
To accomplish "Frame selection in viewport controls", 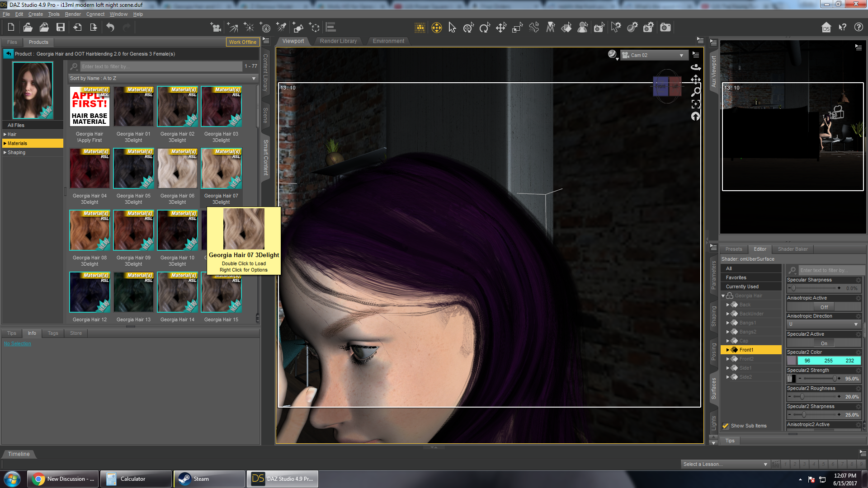I will pos(696,104).
